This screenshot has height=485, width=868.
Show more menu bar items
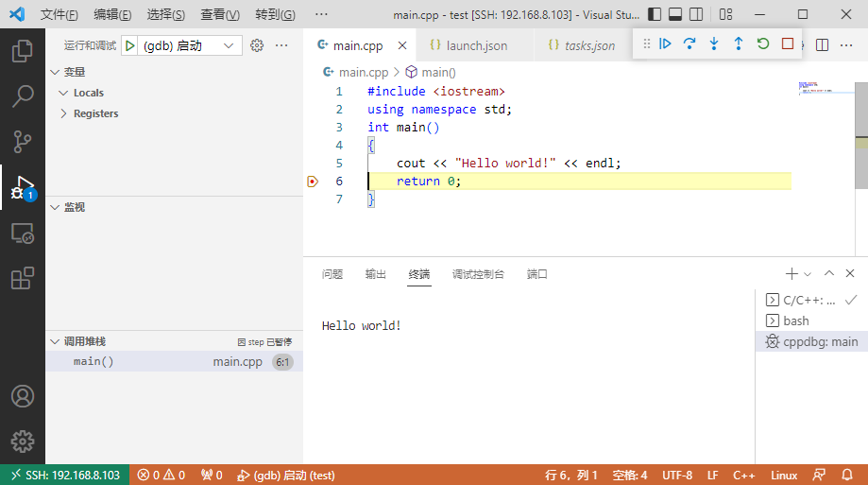click(x=321, y=14)
